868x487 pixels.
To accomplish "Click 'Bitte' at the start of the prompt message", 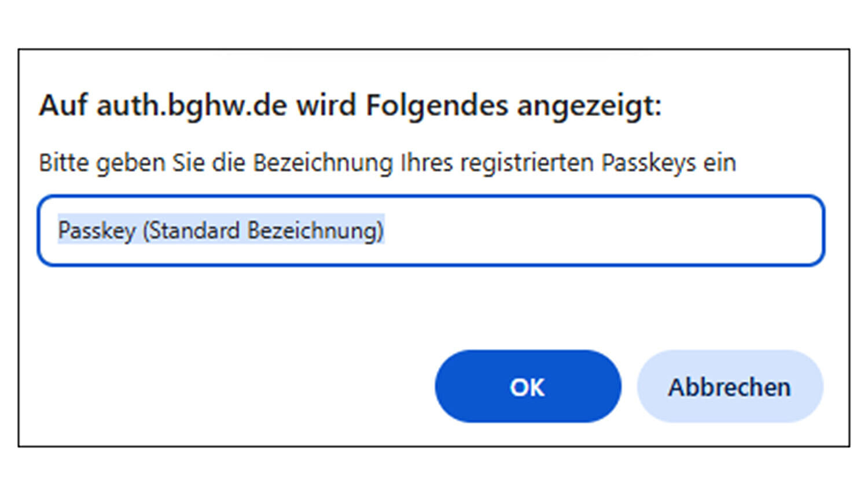I will [x=64, y=163].
